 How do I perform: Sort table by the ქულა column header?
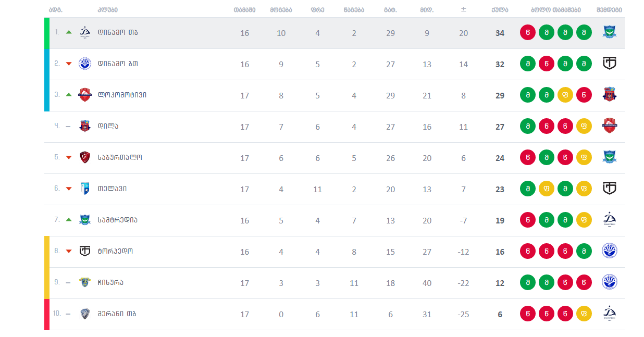[x=500, y=10]
